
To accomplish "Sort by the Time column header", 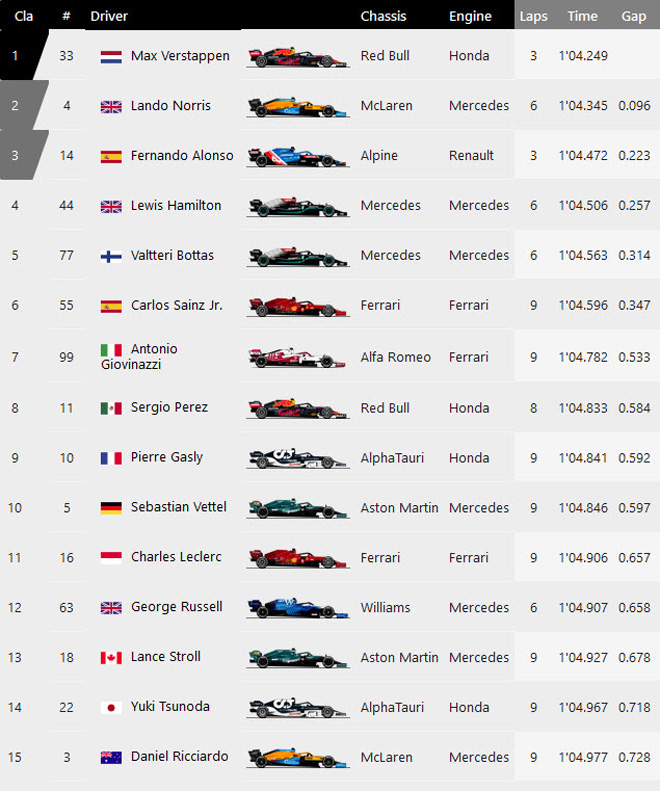I will coord(582,16).
